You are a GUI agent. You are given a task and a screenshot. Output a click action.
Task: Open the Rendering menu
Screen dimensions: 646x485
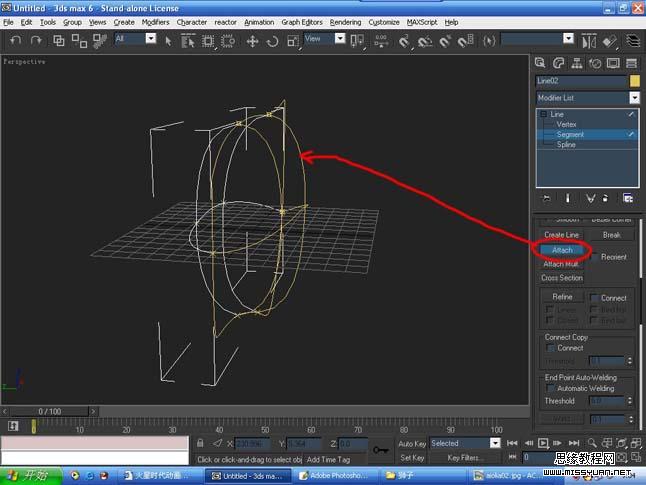[345, 22]
